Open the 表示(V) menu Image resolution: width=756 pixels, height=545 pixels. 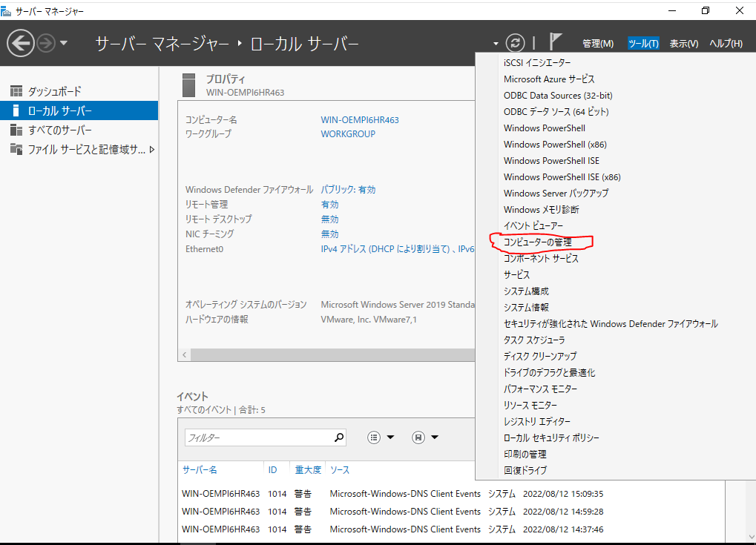(x=683, y=43)
